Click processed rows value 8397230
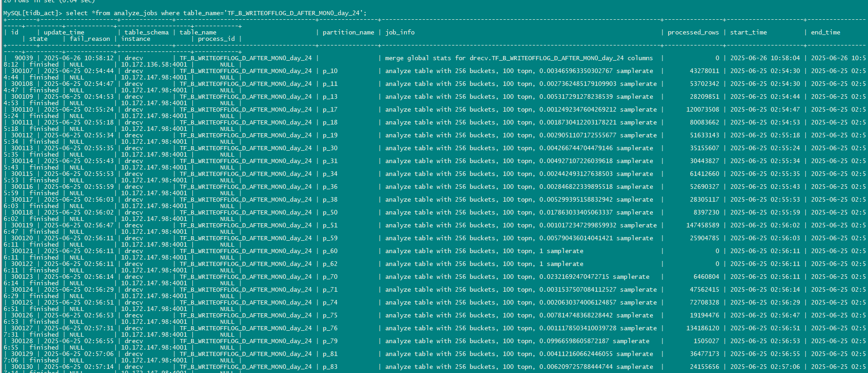Image resolution: width=868 pixels, height=373 pixels. click(x=706, y=212)
